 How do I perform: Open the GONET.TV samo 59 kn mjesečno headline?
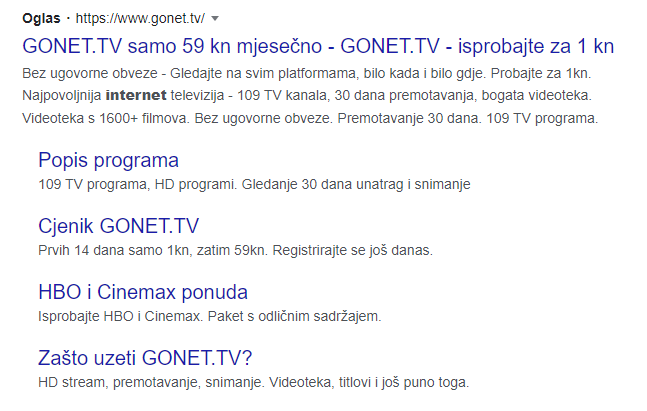click(x=170, y=47)
